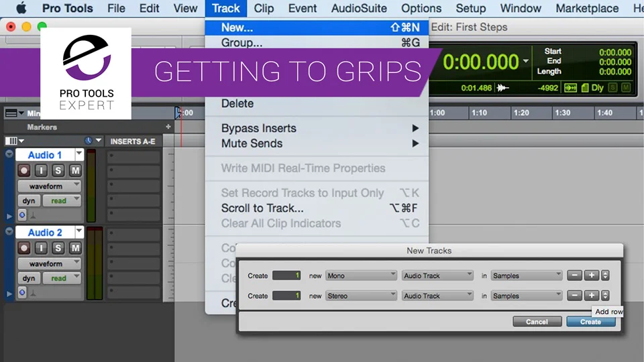644x362 pixels.
Task: Click the Start time value field
Action: 615,52
